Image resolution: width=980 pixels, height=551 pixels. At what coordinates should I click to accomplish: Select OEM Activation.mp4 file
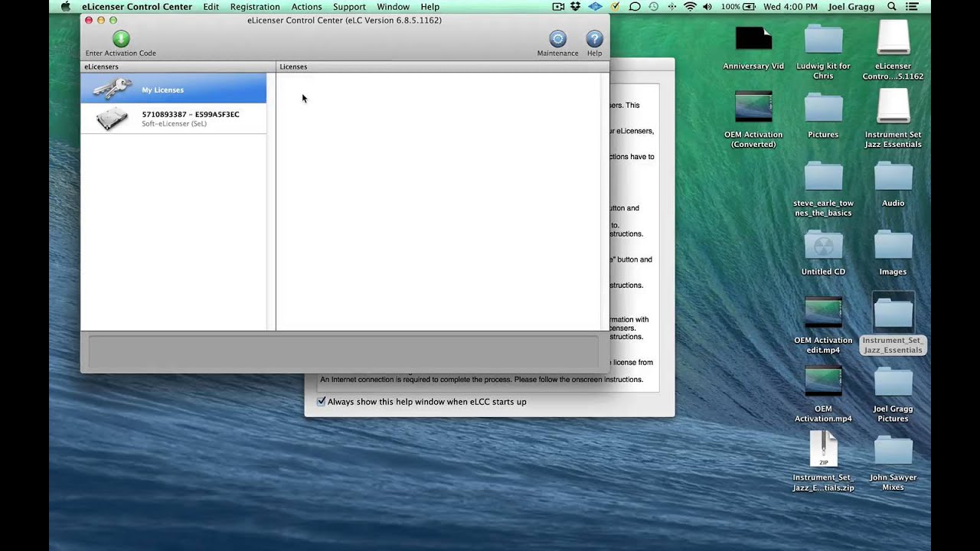[823, 381]
